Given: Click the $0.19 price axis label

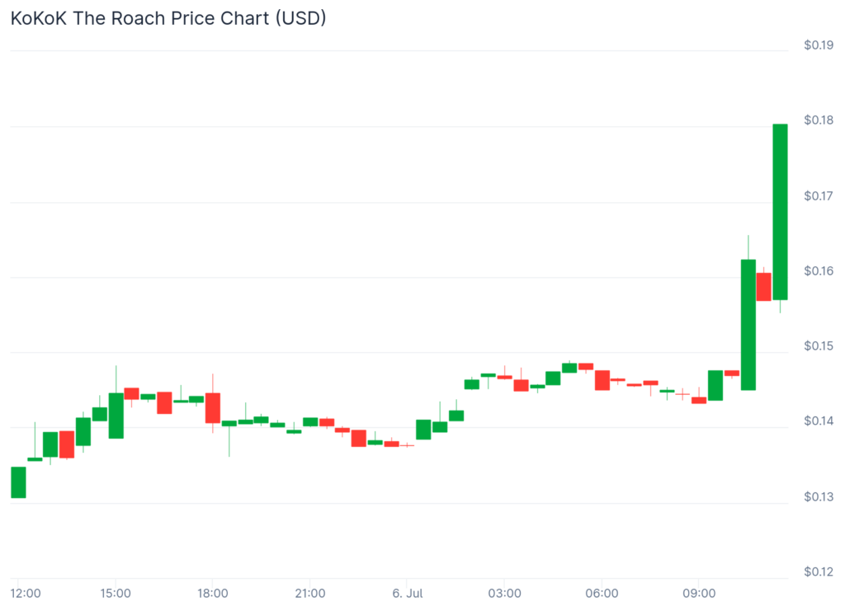Looking at the screenshot, I should (x=818, y=45).
